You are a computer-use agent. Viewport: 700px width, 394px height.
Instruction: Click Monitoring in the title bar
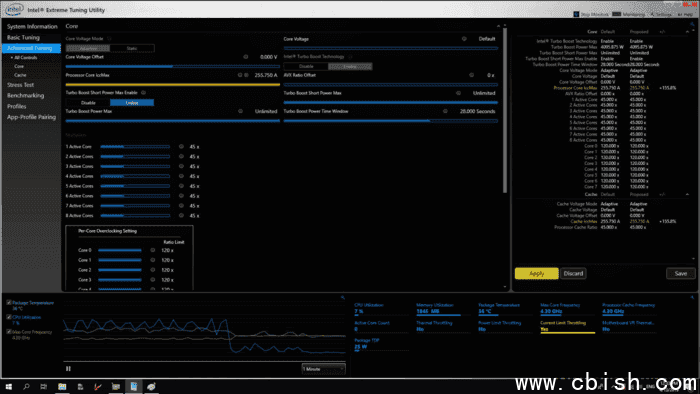pyautogui.click(x=629, y=14)
